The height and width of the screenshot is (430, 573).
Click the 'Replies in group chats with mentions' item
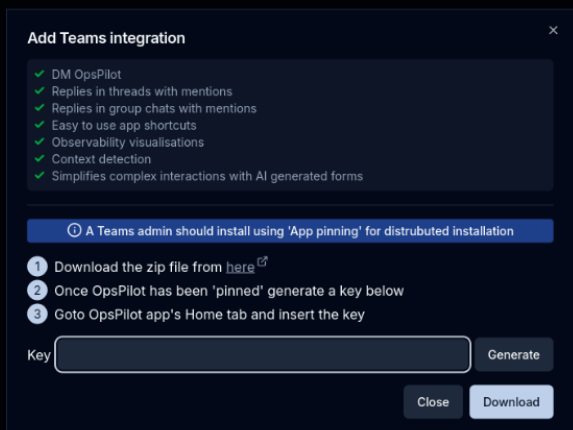[x=154, y=109]
